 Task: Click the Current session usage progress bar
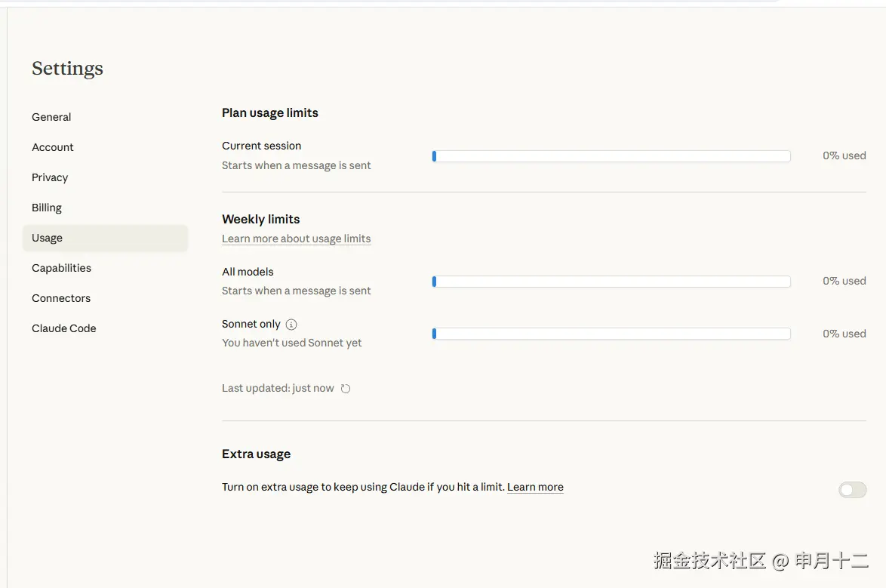611,156
